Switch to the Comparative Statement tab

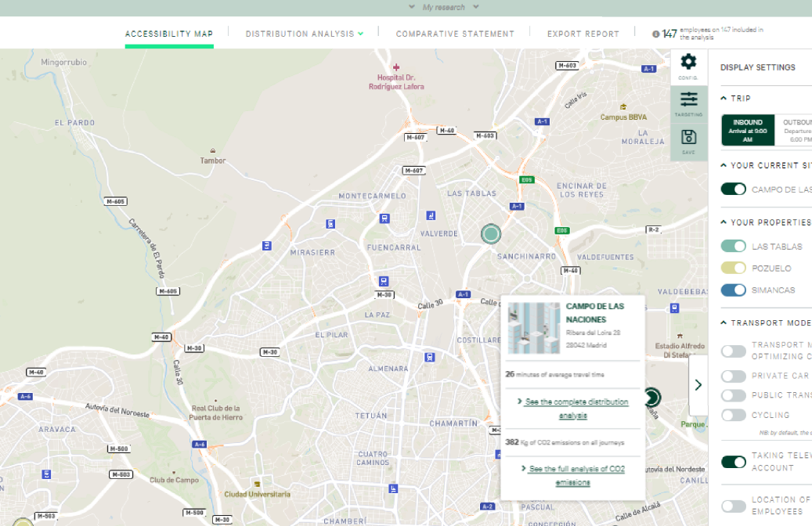tap(455, 34)
